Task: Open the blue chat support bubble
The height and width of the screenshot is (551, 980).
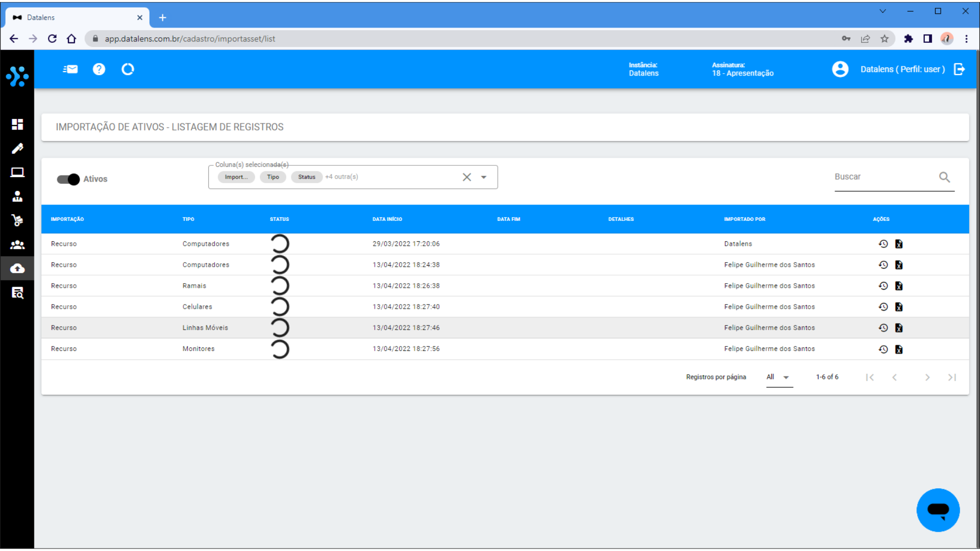Action: click(x=938, y=510)
